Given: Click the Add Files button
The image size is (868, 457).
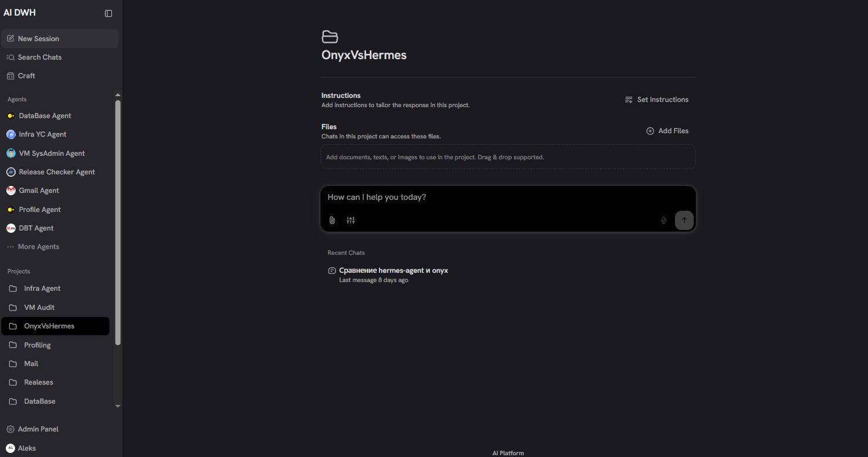Looking at the screenshot, I should (x=668, y=131).
